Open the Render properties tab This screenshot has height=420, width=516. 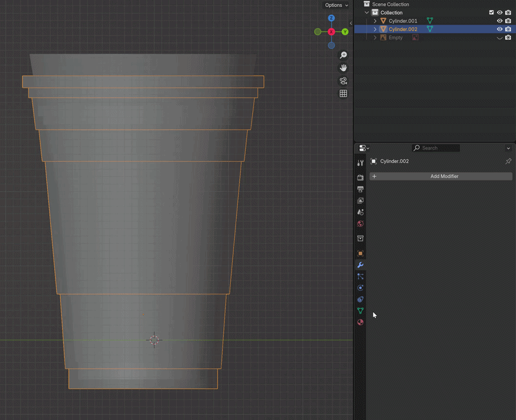361,177
